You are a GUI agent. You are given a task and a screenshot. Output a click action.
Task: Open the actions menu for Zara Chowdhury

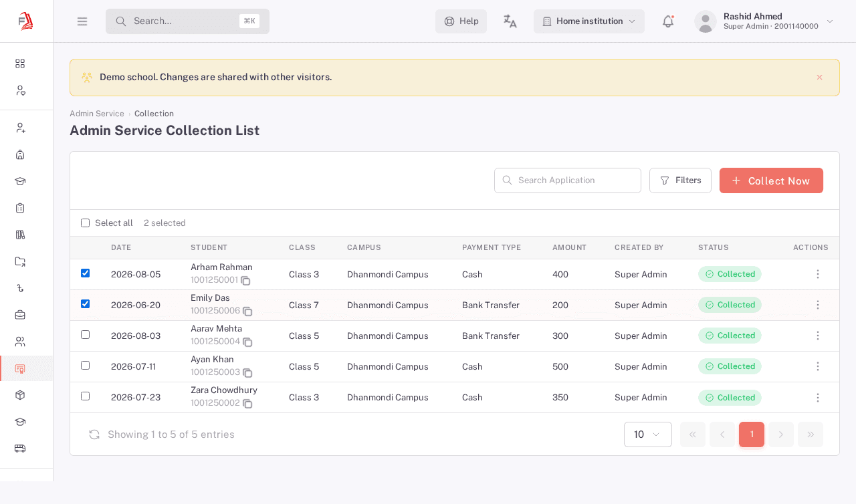(x=817, y=398)
